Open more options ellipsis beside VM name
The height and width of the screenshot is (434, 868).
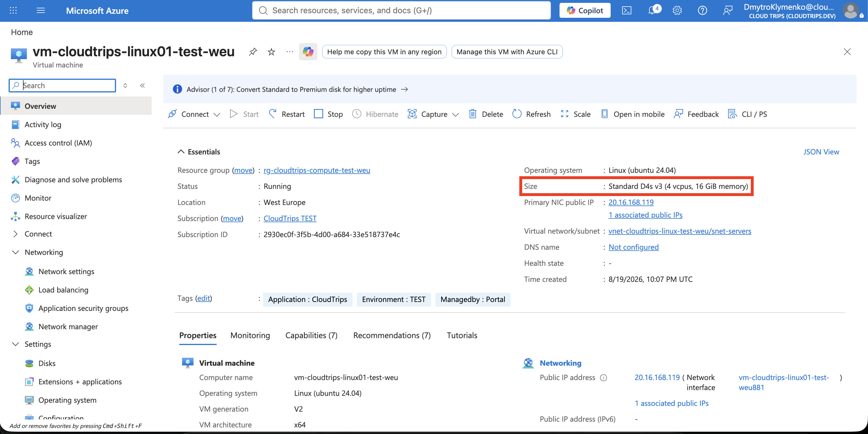coord(290,52)
